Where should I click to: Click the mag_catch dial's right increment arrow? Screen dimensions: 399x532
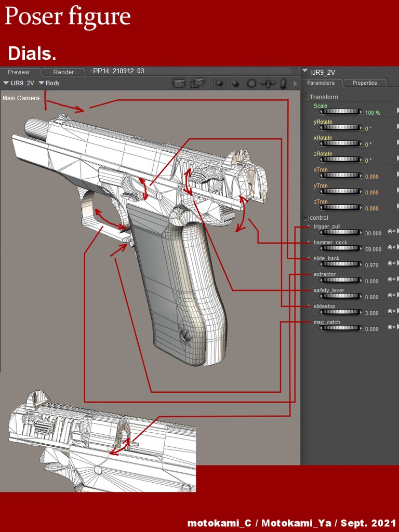pos(360,328)
